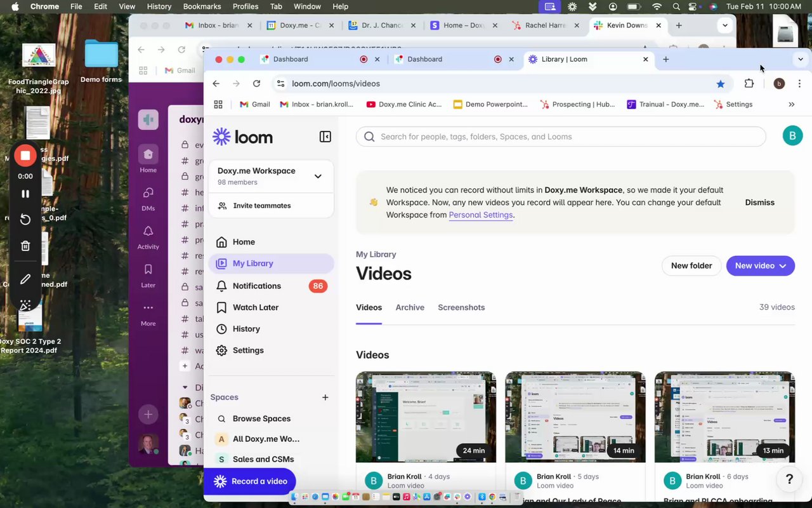Viewport: 812px width, 508px height.
Task: Open the 24 min video thumbnail
Action: [426, 417]
